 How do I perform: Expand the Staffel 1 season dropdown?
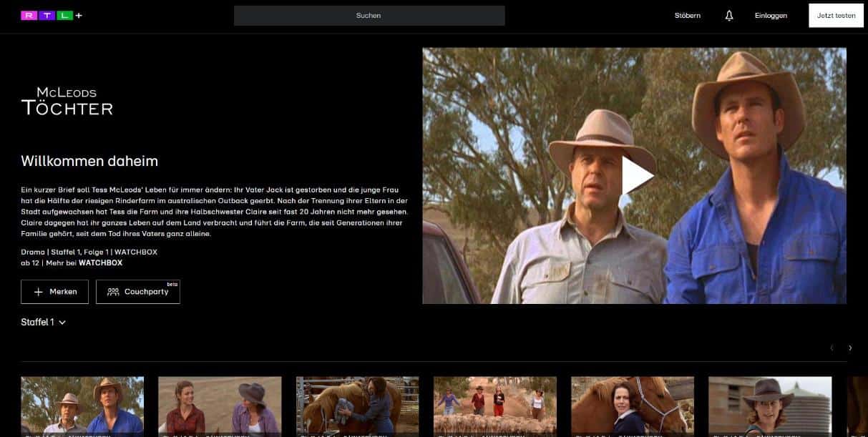44,323
